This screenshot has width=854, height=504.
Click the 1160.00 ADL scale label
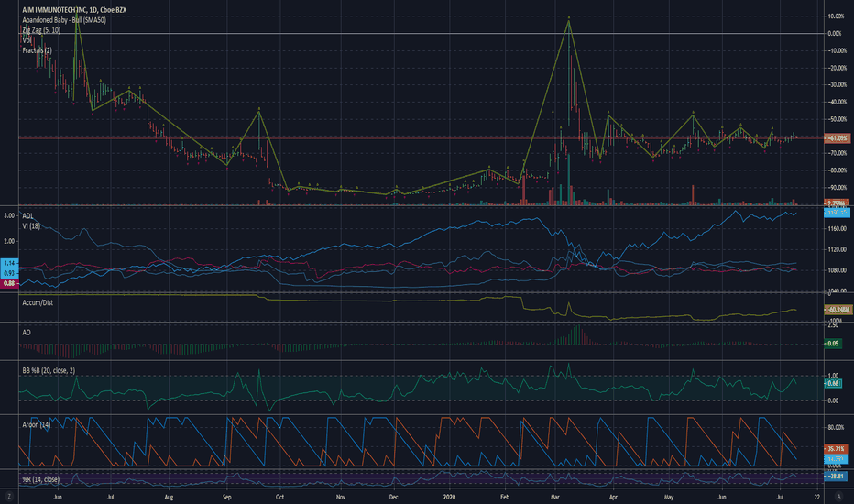point(838,229)
